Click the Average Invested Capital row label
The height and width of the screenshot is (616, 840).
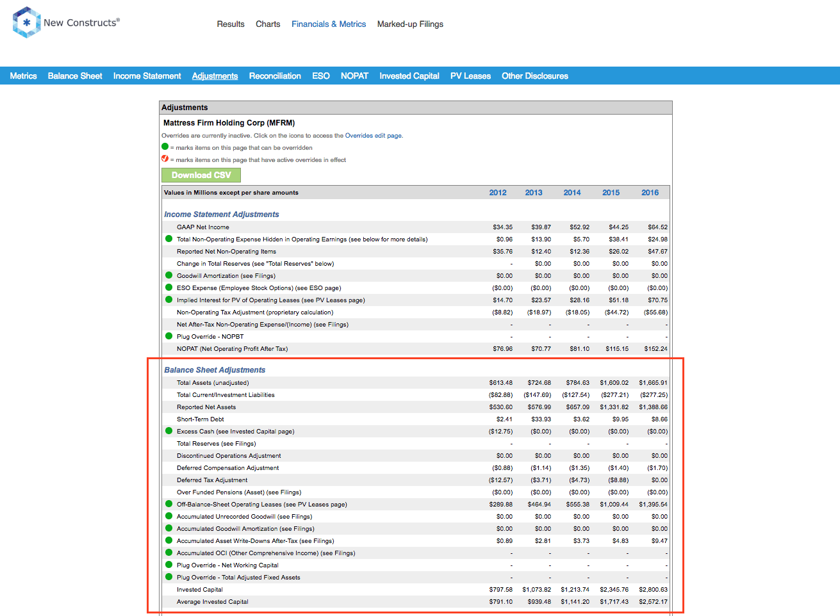pyautogui.click(x=213, y=602)
